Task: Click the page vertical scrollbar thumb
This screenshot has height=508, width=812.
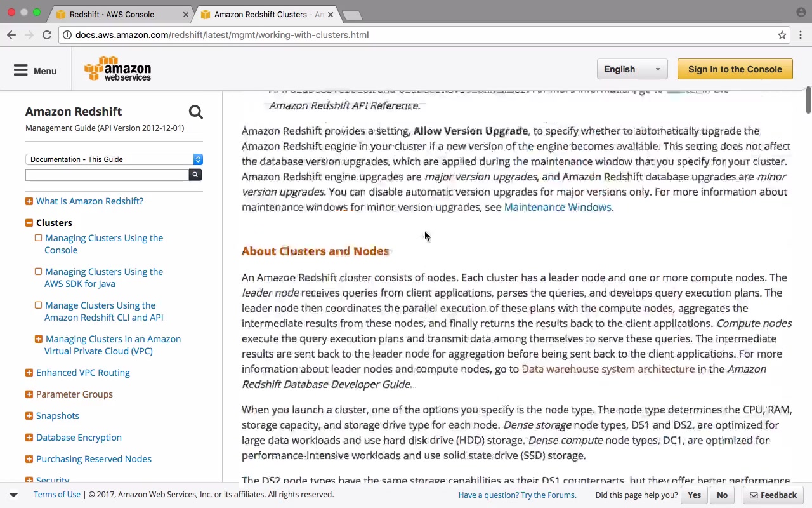Action: 808,101
